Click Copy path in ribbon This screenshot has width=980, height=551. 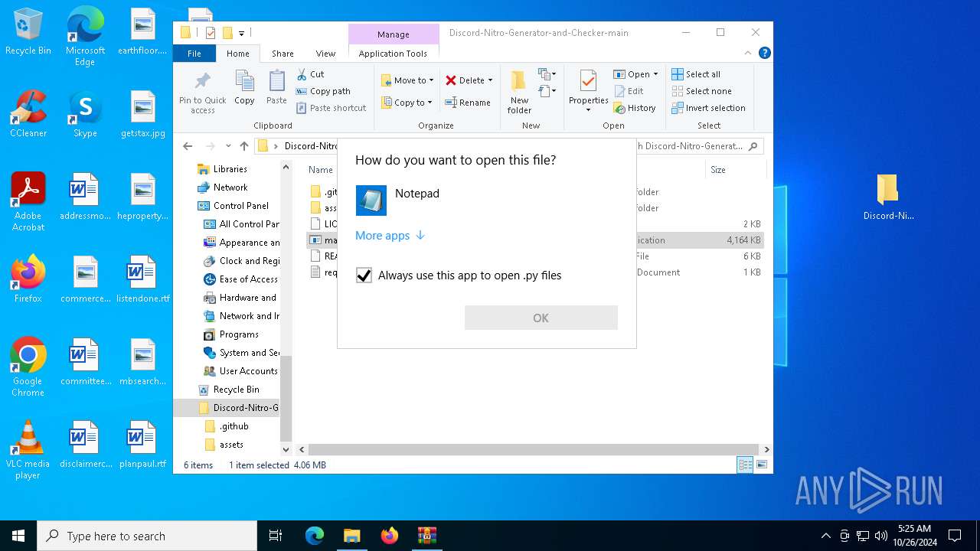pyautogui.click(x=323, y=91)
